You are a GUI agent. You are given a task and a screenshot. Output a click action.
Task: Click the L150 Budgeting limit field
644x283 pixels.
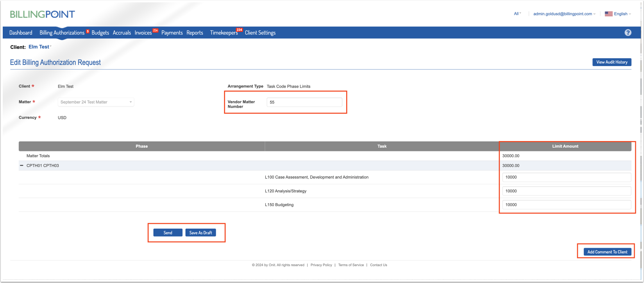(x=567, y=205)
